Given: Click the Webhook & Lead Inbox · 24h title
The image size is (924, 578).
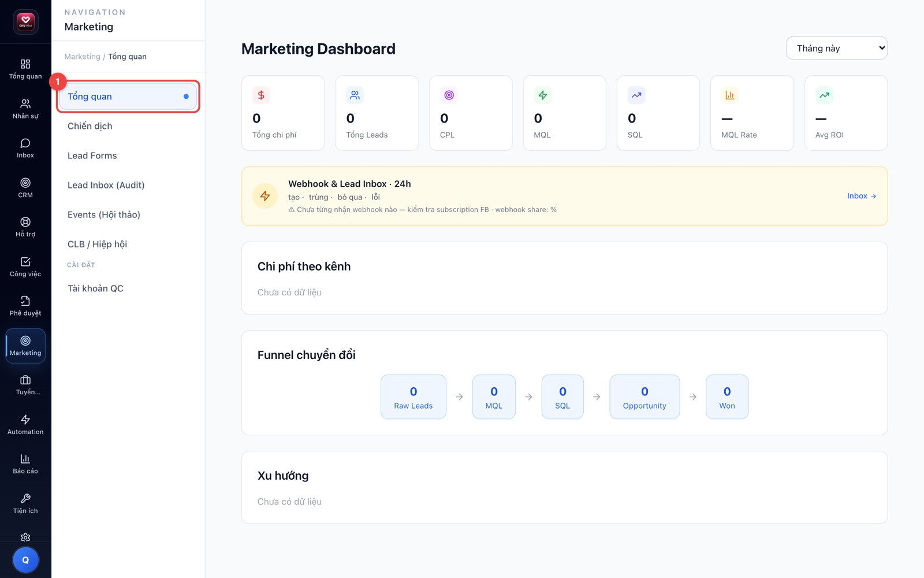Looking at the screenshot, I should pyautogui.click(x=349, y=184).
